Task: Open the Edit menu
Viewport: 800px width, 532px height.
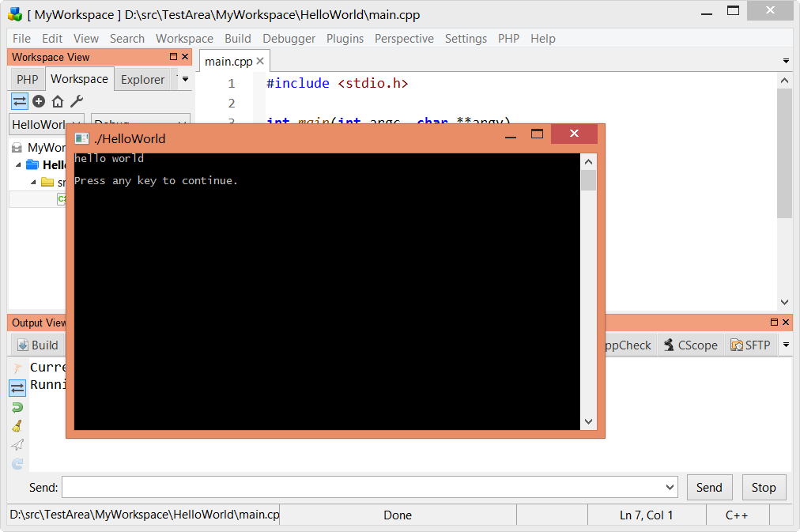Action: [52, 38]
